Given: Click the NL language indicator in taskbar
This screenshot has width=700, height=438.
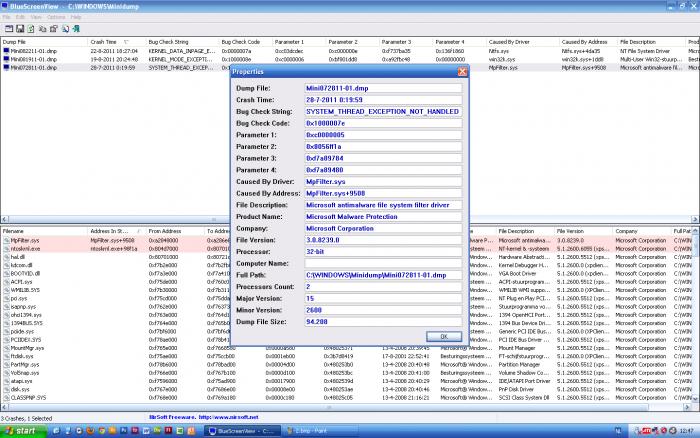Looking at the screenshot, I should point(618,431).
